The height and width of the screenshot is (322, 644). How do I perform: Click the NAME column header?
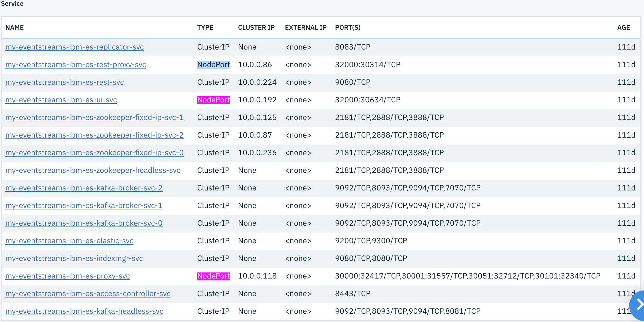[x=14, y=27]
